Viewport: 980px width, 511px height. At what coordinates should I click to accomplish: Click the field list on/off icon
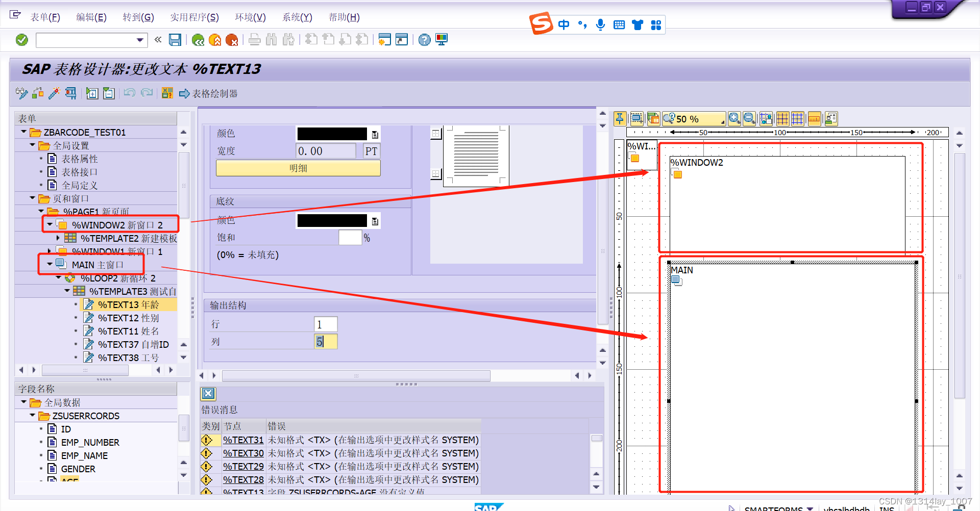tap(167, 93)
